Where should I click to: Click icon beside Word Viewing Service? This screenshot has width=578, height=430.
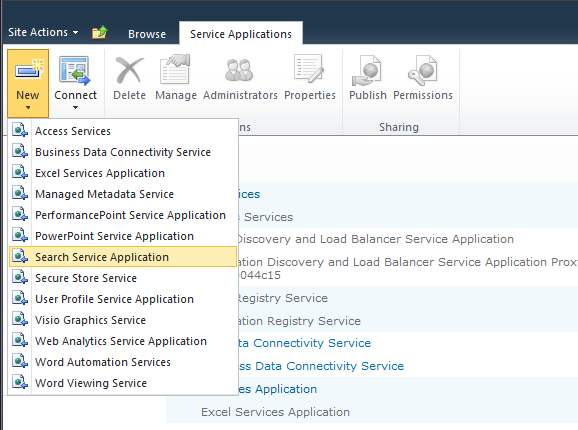coord(20,382)
